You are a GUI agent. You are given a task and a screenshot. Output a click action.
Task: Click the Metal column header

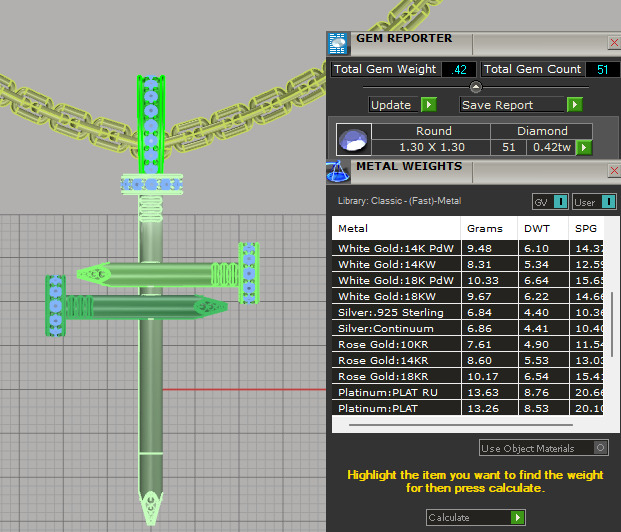point(396,229)
